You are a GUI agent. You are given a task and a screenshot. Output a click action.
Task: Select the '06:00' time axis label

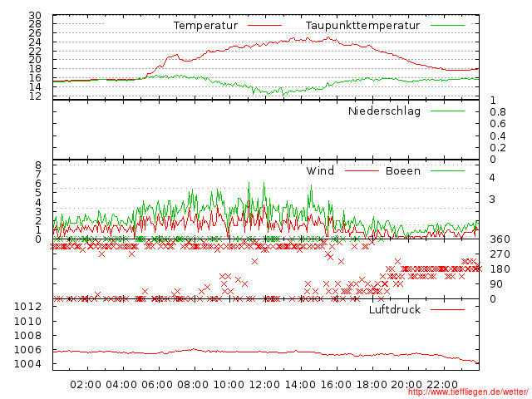[157, 385]
